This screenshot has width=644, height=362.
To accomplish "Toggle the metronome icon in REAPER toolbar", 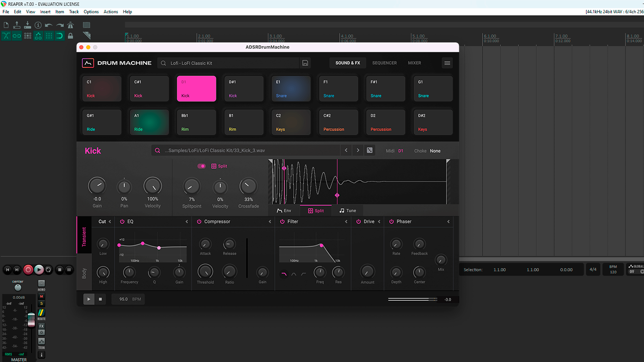I will [71, 25].
